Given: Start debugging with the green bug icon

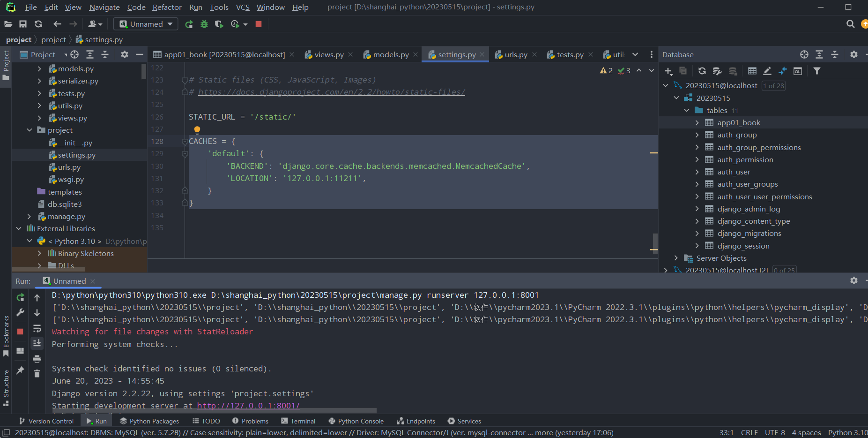Looking at the screenshot, I should point(204,24).
